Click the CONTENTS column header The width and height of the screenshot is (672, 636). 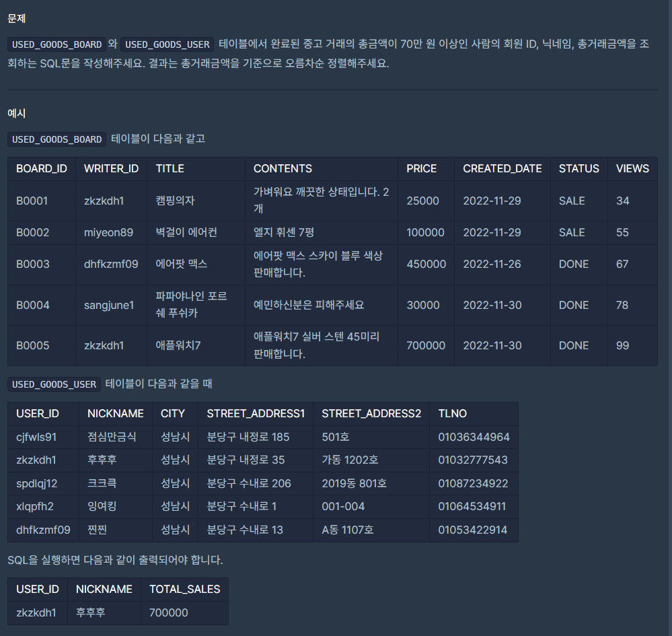tap(283, 168)
